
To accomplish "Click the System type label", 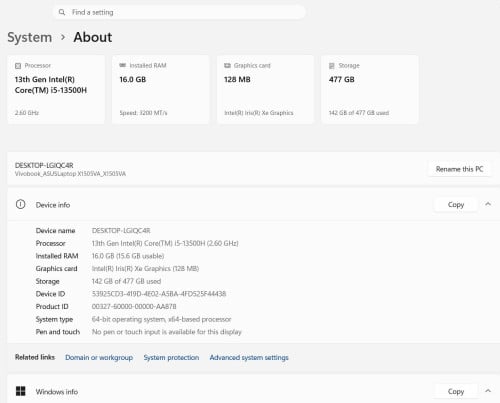I will (x=54, y=319).
